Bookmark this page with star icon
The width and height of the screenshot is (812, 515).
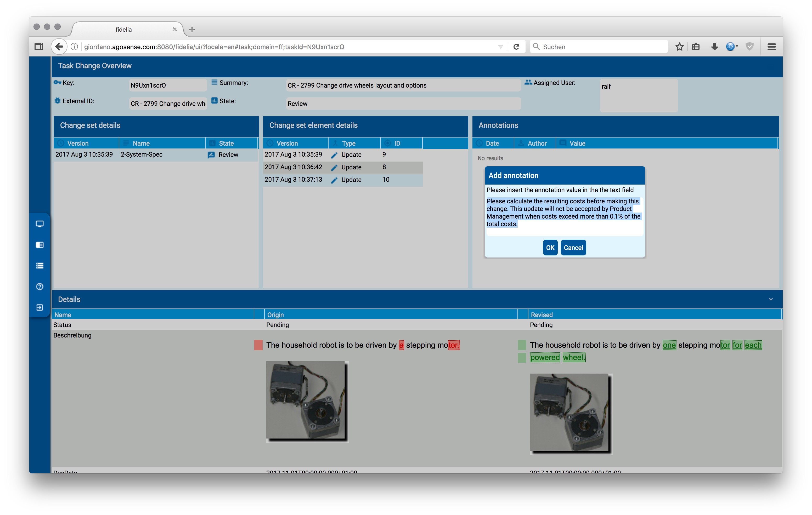click(x=679, y=47)
